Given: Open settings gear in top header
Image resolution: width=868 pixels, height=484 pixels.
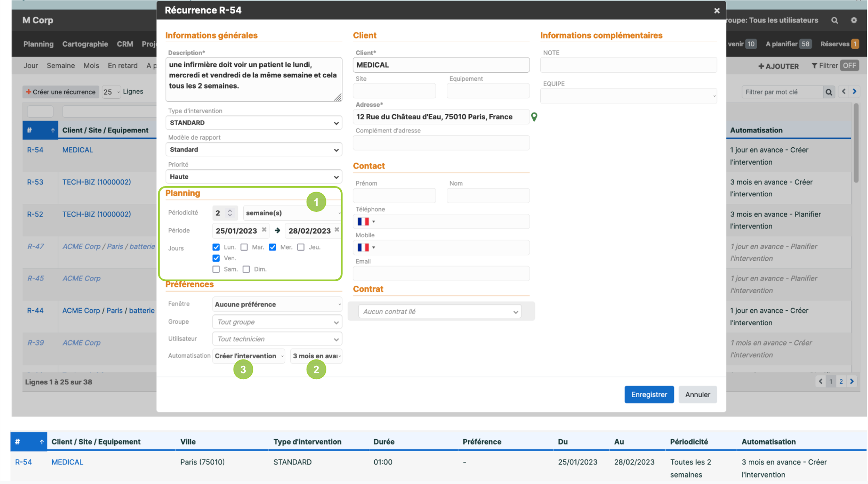Looking at the screenshot, I should (854, 20).
